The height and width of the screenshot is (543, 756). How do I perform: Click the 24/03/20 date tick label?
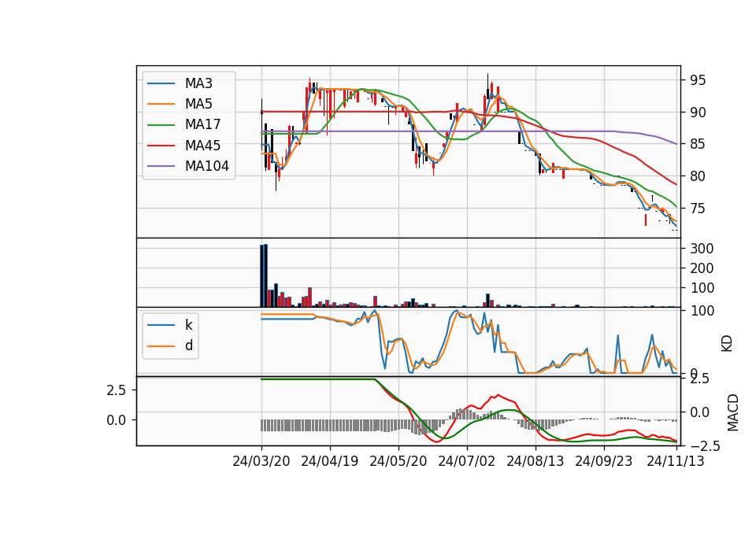click(x=261, y=461)
